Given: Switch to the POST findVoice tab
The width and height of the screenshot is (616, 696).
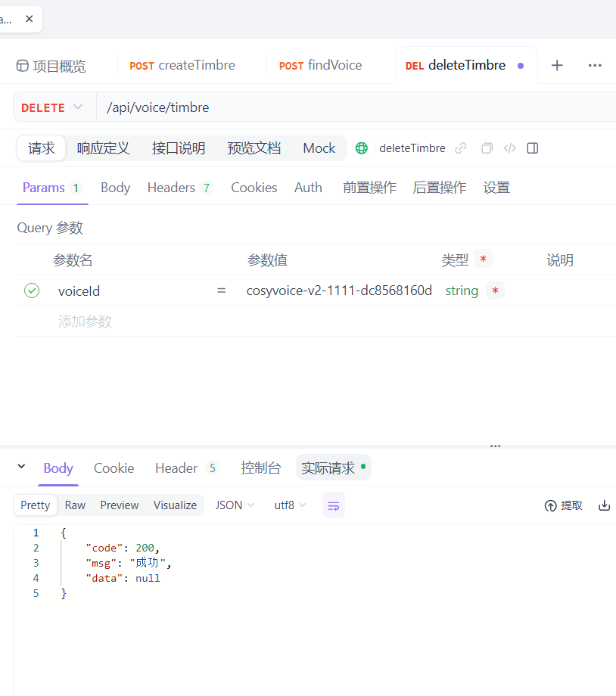Looking at the screenshot, I should tap(320, 65).
